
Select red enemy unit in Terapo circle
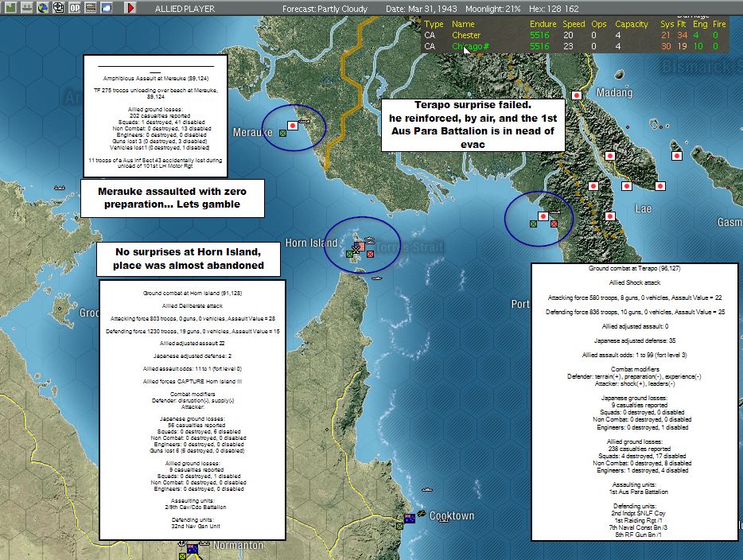[x=554, y=224]
